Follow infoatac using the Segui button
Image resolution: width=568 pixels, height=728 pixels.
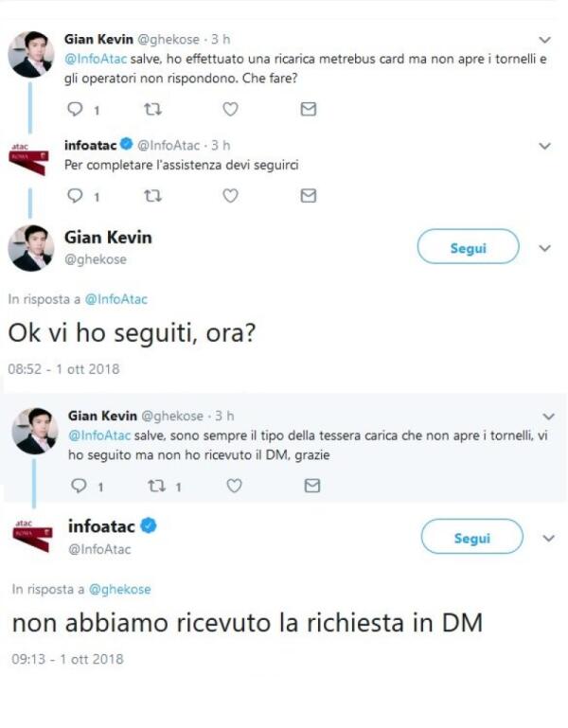point(471,538)
